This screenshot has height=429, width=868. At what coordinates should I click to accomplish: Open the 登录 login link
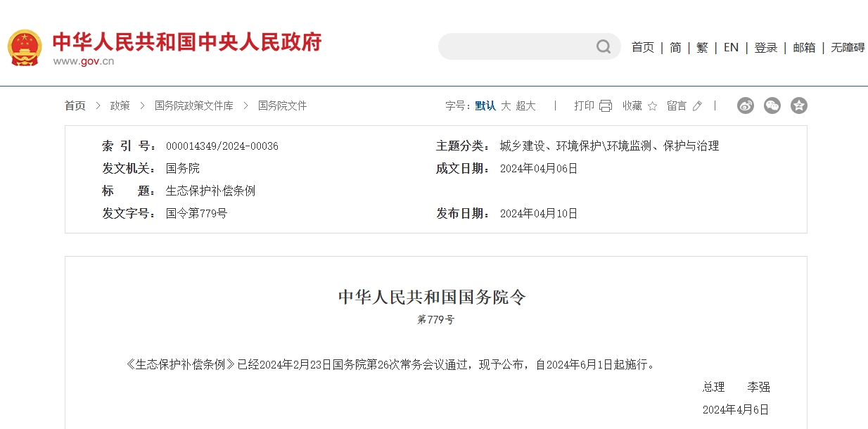tap(765, 47)
